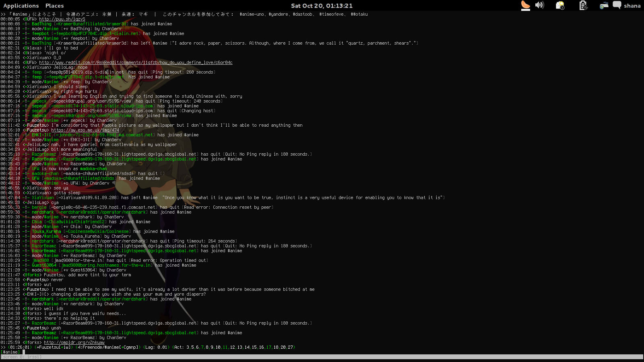Screen dimensions: 644x362
Task: Open the Clementine orange slice tray icon
Action: point(525,5)
